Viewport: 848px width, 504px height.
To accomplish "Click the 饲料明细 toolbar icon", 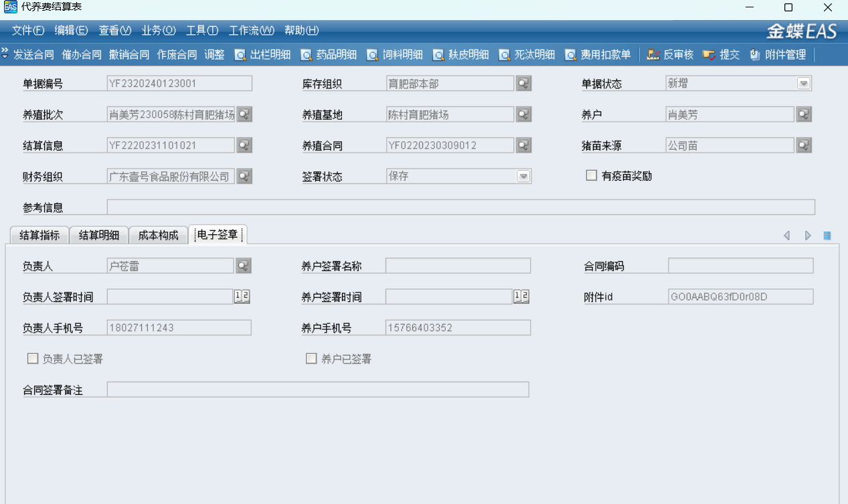I will [x=395, y=55].
